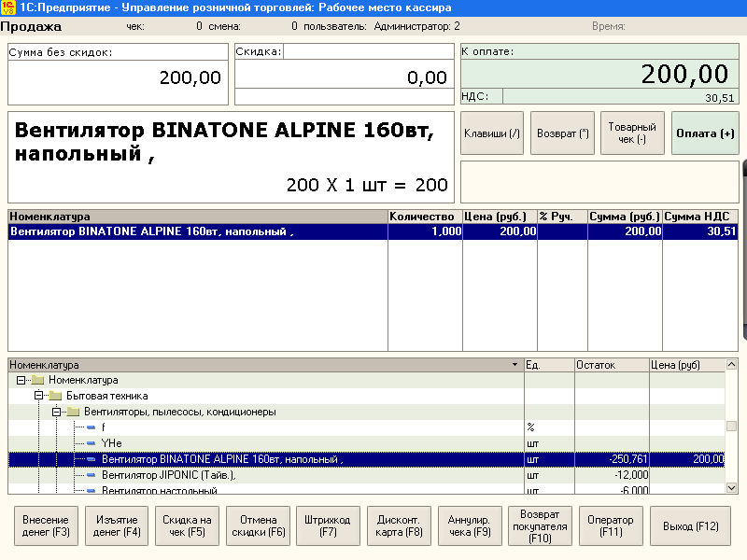747x560 pixels.
Task: Click Аннулир. чека (F9) button
Action: point(470,525)
